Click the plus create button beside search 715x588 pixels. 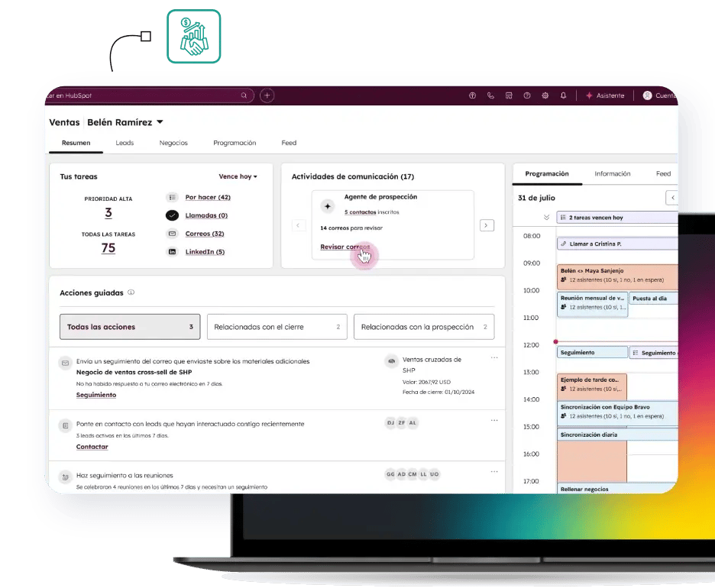(267, 95)
